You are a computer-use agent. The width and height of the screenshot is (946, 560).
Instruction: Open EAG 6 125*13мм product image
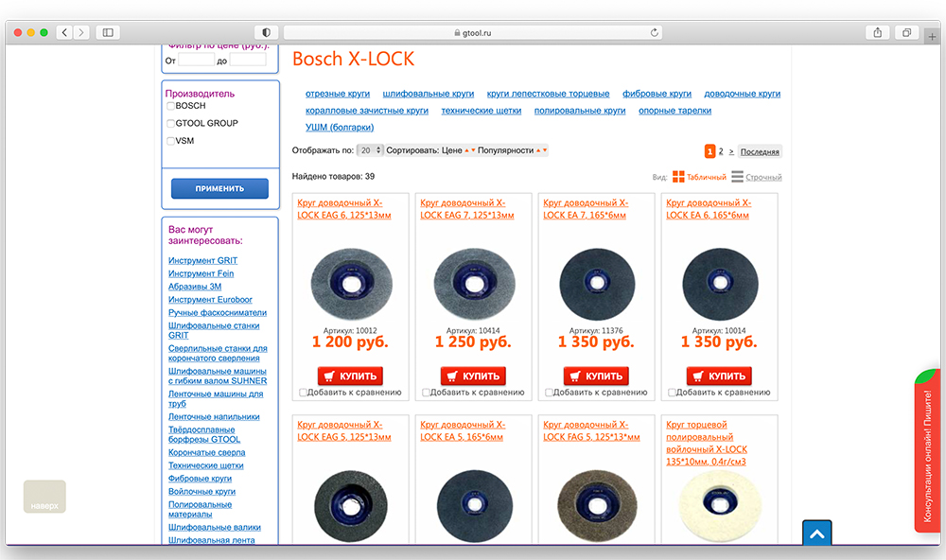(351, 284)
